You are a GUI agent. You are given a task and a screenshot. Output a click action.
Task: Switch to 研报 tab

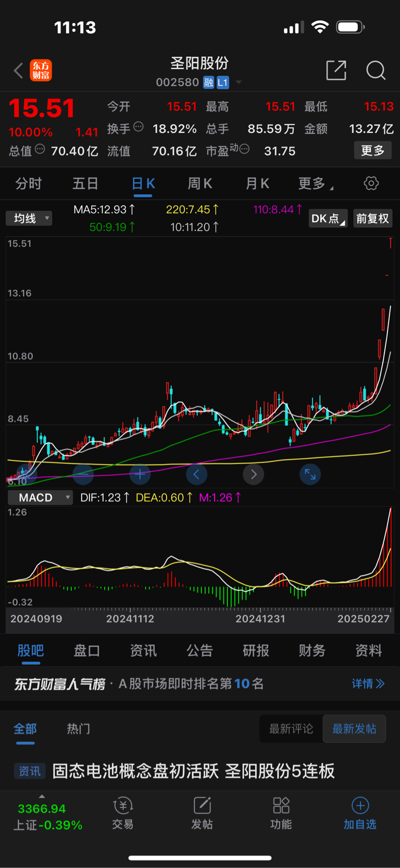click(256, 650)
